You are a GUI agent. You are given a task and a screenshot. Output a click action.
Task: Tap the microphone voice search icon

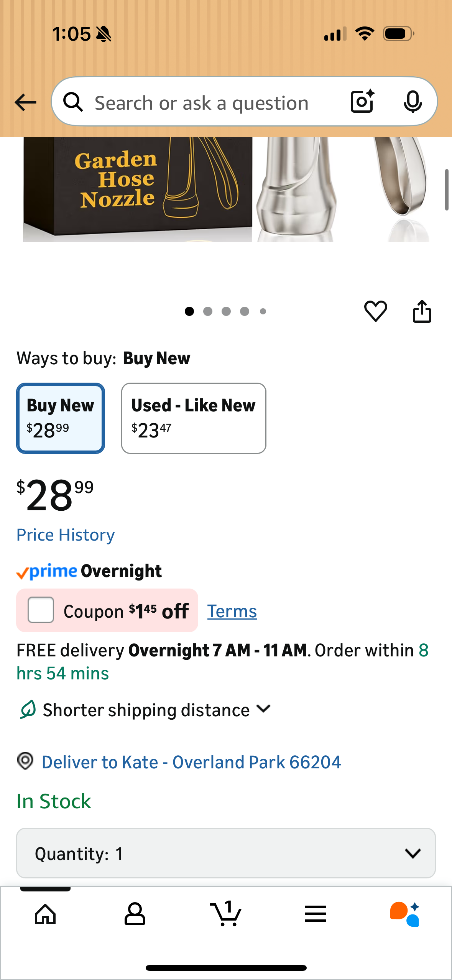413,102
